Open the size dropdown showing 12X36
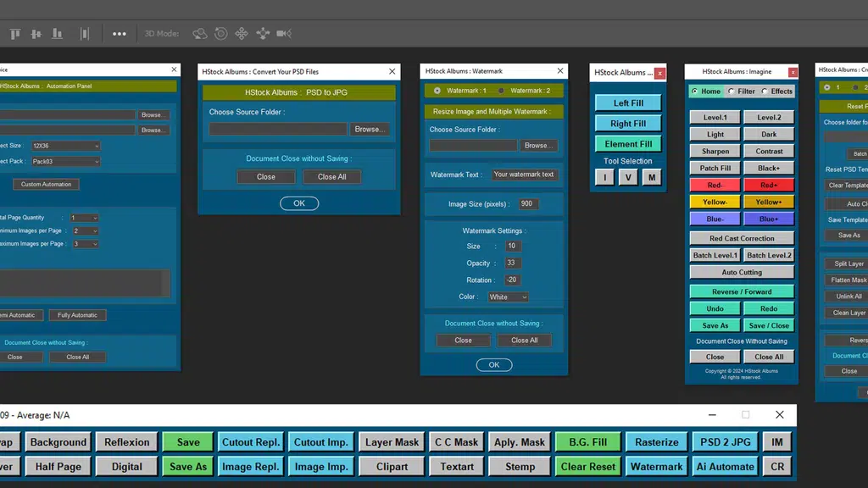This screenshot has height=488, width=868. [x=65, y=146]
